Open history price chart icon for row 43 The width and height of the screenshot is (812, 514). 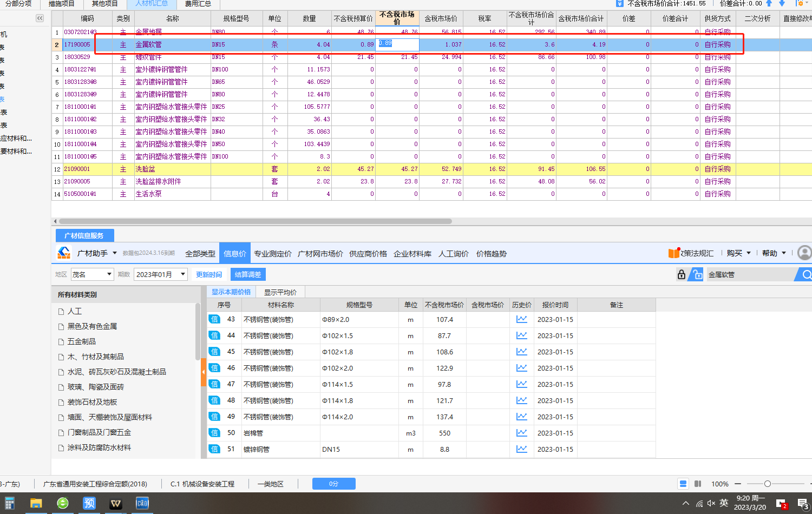521,319
